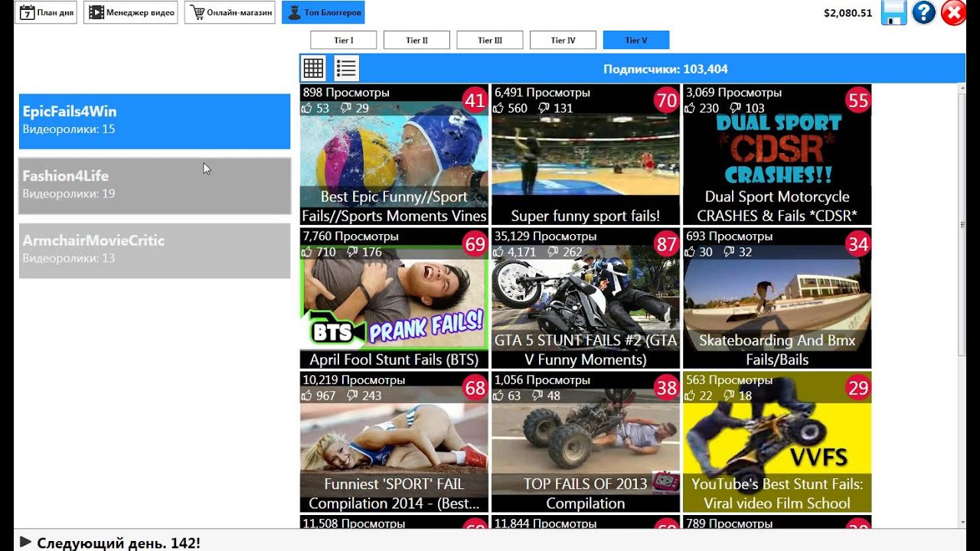The width and height of the screenshot is (980, 551).
Task: Open the Онлайн-магазин tab
Action: [x=230, y=12]
